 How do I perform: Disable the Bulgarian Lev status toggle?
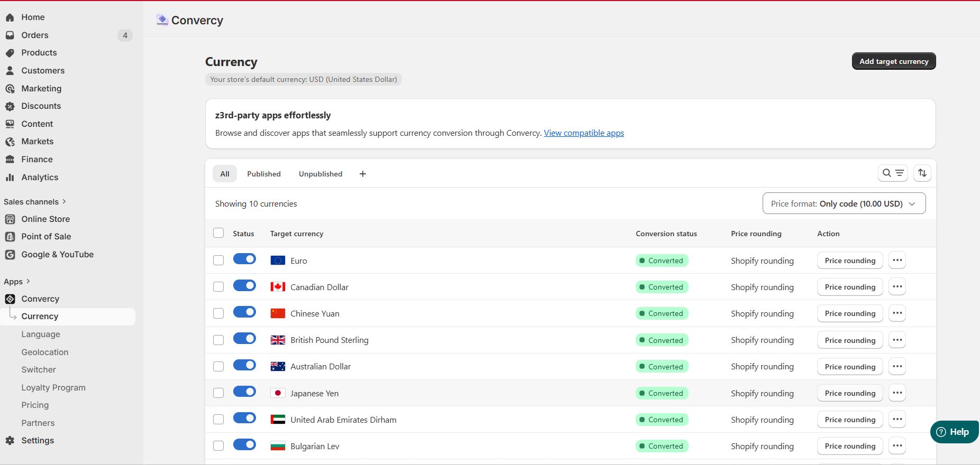coord(244,444)
